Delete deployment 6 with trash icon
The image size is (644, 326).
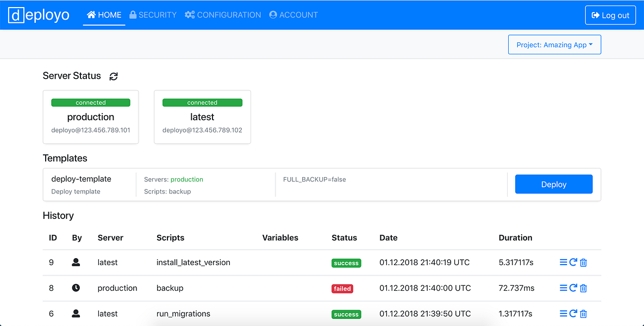tap(583, 314)
